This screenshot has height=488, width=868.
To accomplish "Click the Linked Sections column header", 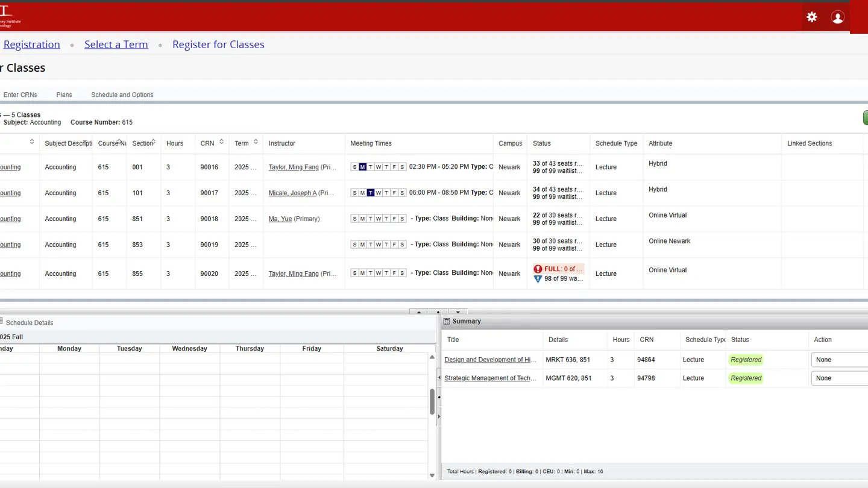I will pos(810,143).
